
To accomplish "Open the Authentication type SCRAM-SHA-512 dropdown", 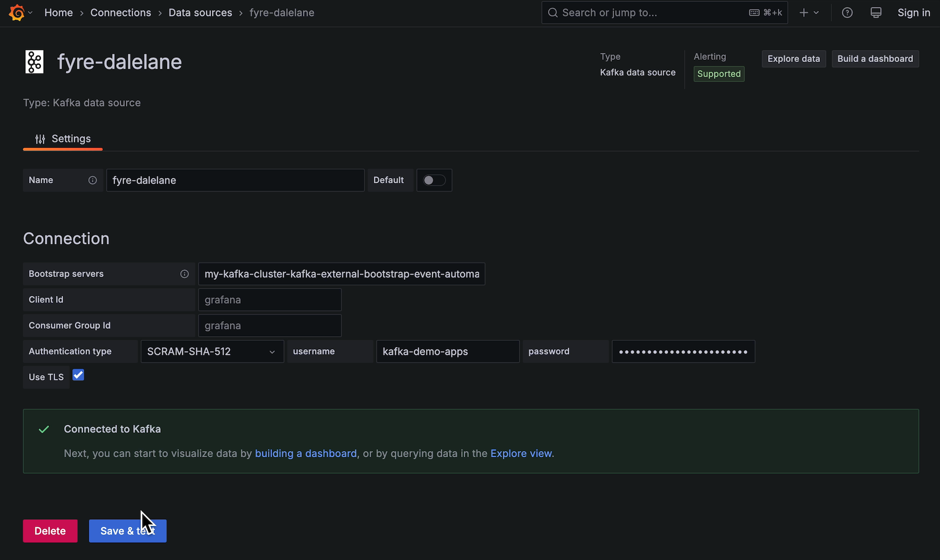I will coord(212,351).
